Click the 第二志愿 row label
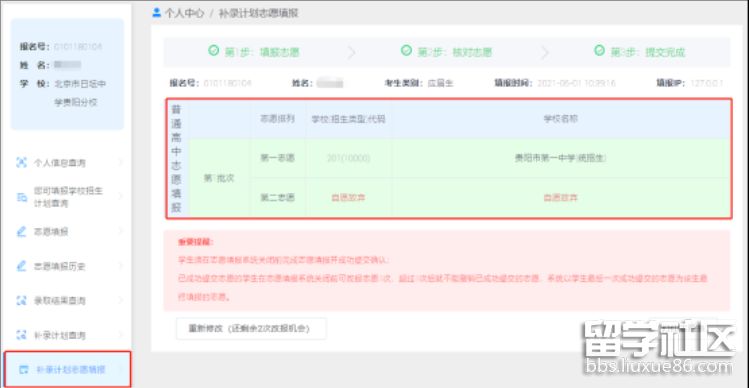 pyautogui.click(x=278, y=197)
